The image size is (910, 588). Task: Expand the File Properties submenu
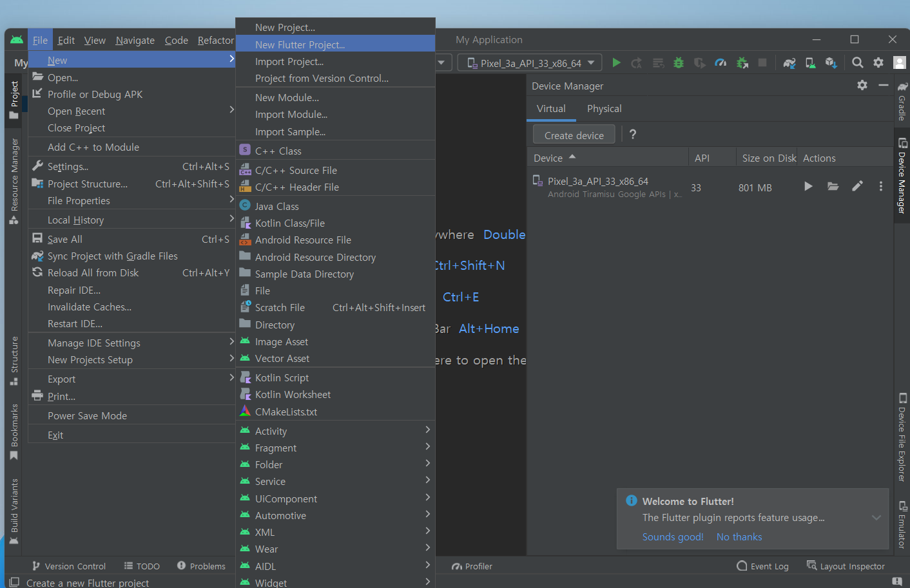point(131,200)
